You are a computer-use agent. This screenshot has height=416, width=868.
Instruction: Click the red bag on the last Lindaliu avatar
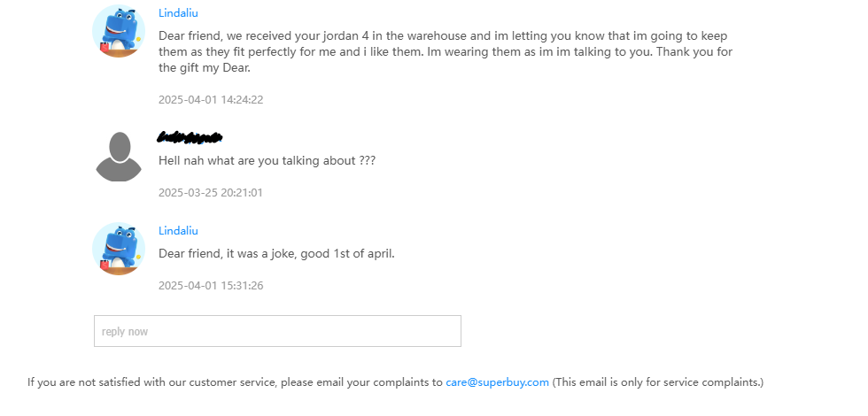pos(105,263)
